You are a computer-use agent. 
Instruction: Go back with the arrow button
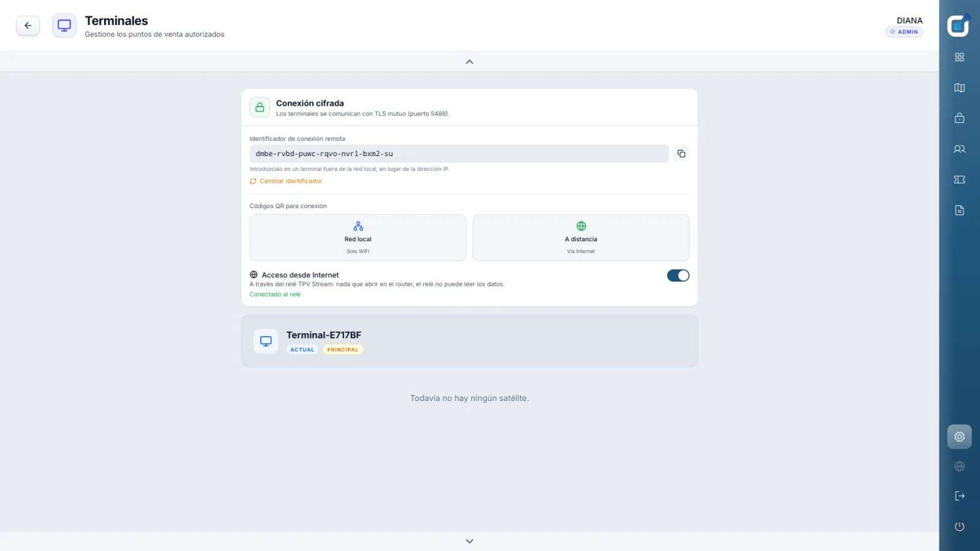[x=28, y=26]
